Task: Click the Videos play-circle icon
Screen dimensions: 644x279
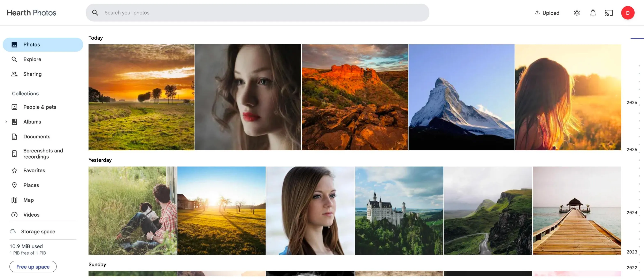Action: 15,215
